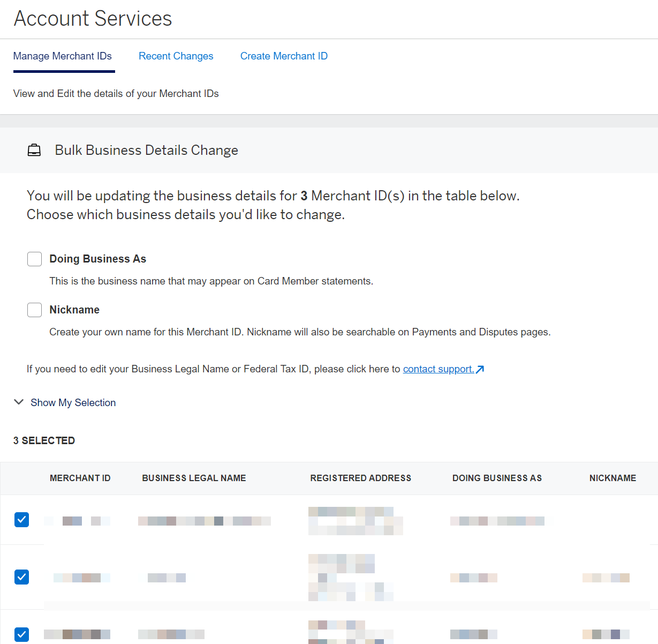Enable the Doing Business As checkbox
658x644 pixels.
[34, 259]
